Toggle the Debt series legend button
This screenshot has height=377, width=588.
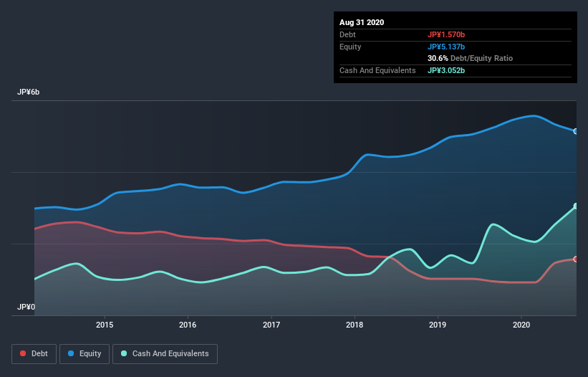[x=34, y=354]
